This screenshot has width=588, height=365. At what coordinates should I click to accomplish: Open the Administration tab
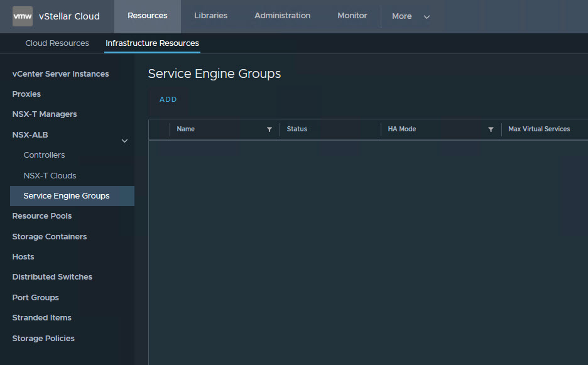click(x=282, y=16)
